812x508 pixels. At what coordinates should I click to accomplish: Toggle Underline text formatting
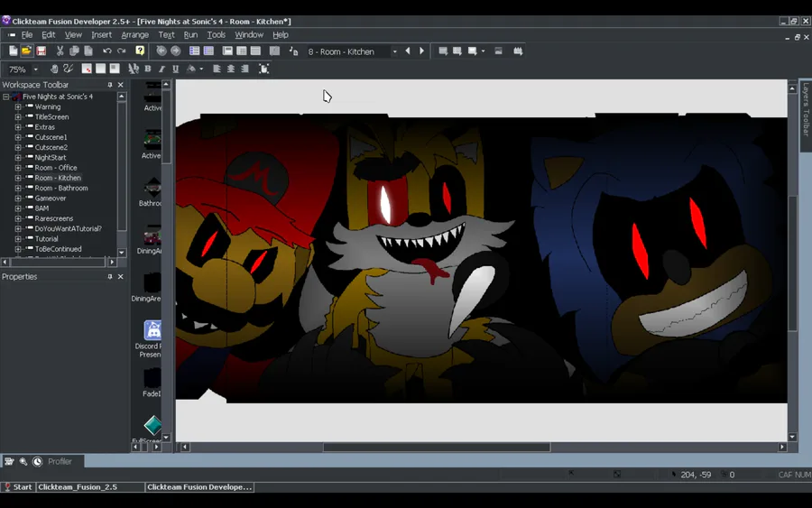(176, 69)
